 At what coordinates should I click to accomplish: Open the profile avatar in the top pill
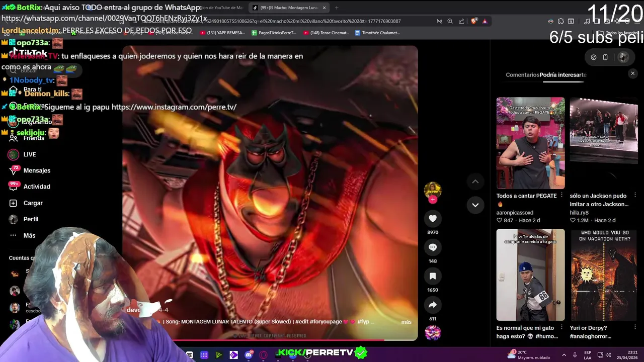pyautogui.click(x=623, y=57)
